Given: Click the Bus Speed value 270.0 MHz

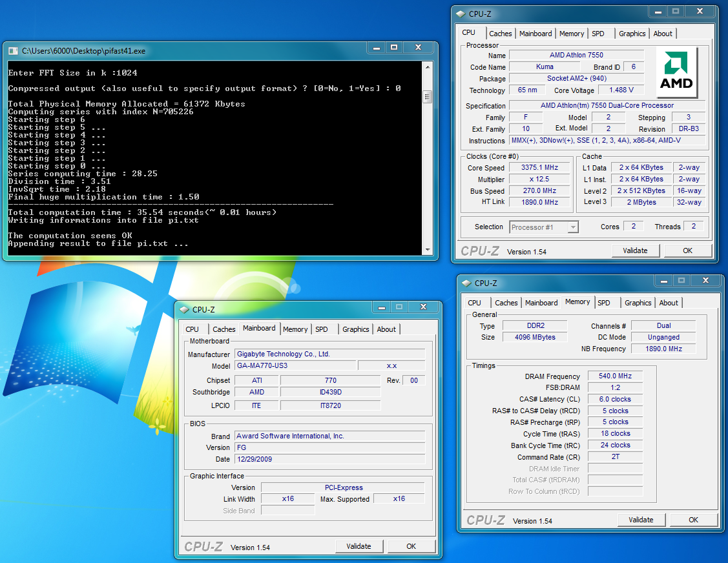Looking at the screenshot, I should pyautogui.click(x=539, y=190).
